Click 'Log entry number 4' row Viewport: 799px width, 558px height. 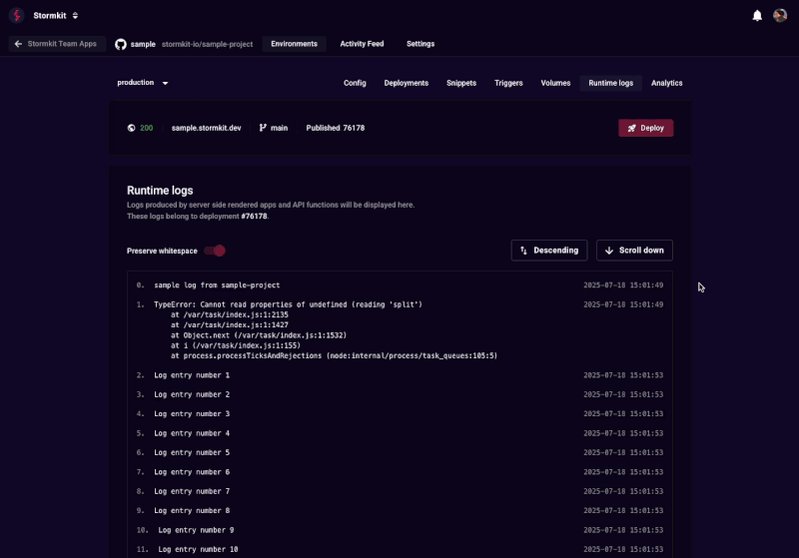click(400, 433)
